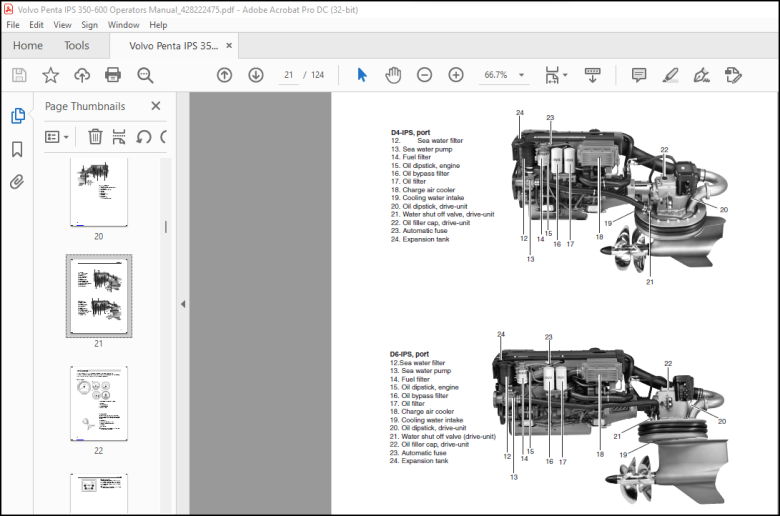Image resolution: width=780 pixels, height=516 pixels.
Task: Click the Print file icon
Action: tap(113, 75)
